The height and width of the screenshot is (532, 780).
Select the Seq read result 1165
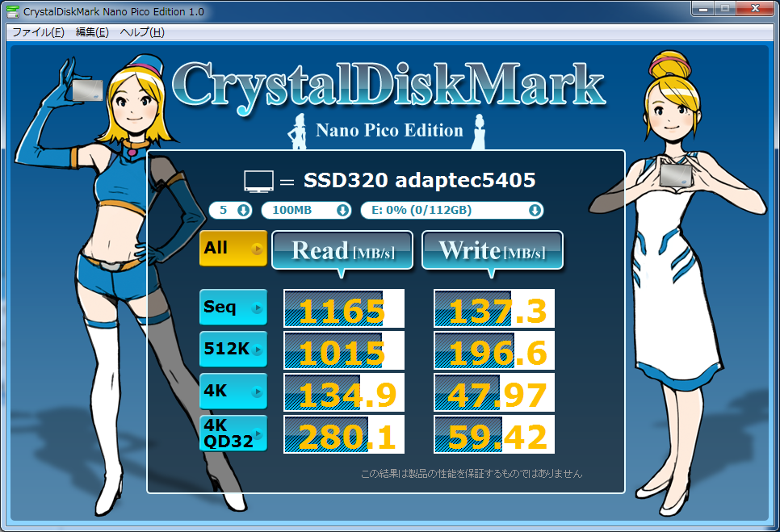click(x=344, y=308)
